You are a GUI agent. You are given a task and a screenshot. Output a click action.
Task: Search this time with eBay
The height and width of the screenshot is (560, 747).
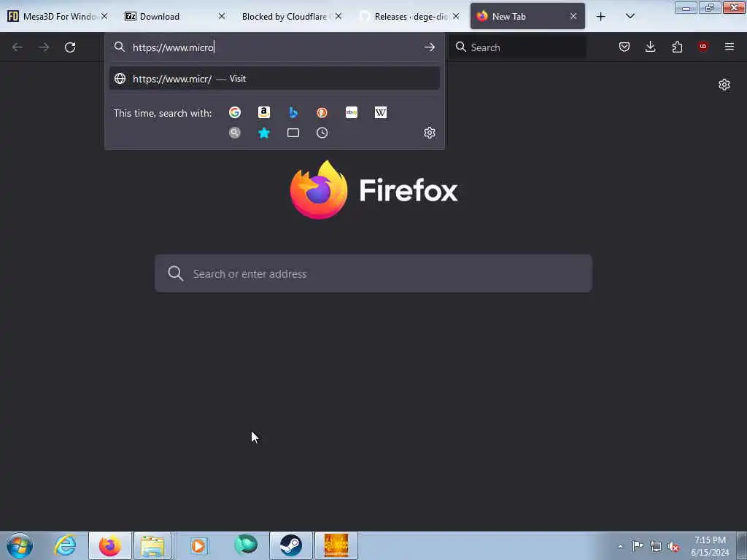click(x=352, y=112)
